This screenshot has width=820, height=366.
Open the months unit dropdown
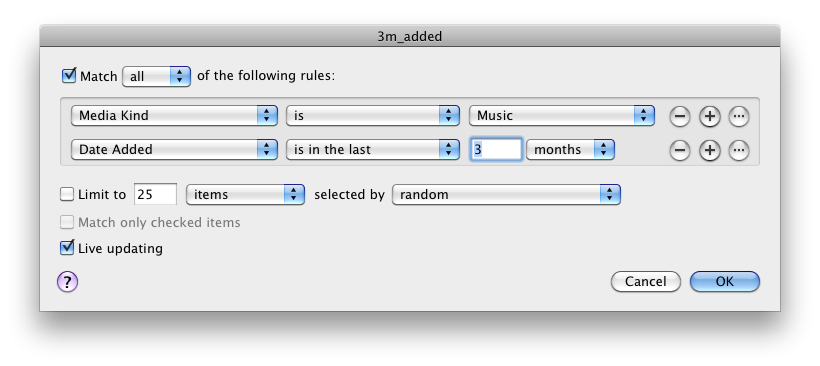coord(570,150)
